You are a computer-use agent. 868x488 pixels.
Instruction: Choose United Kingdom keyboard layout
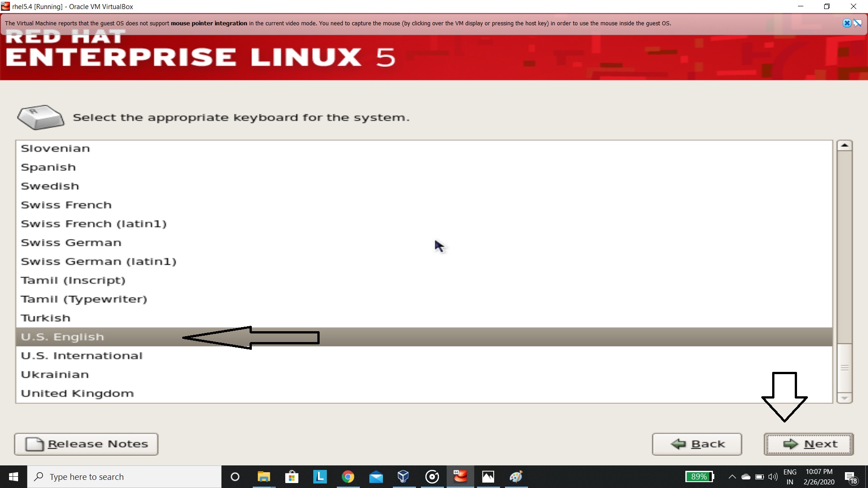coord(77,393)
